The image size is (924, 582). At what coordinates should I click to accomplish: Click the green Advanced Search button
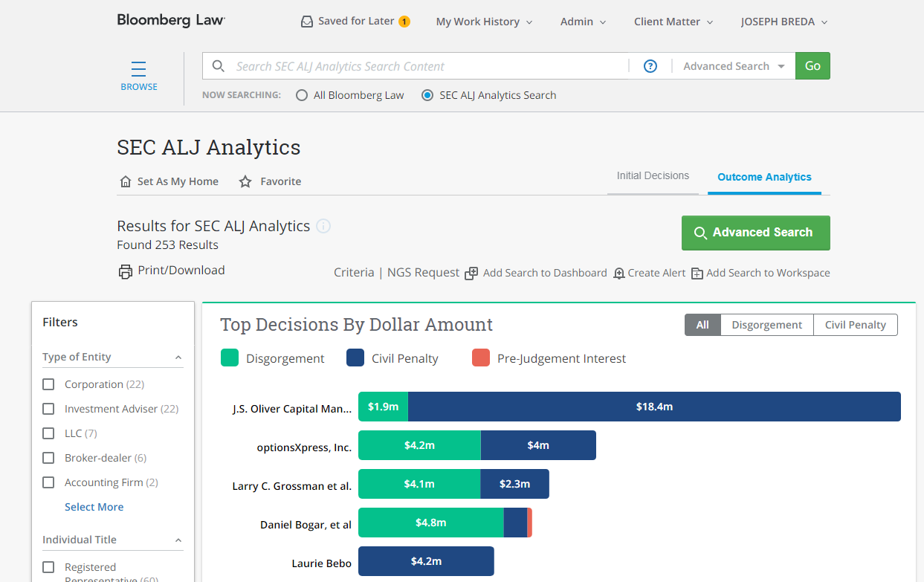click(755, 233)
